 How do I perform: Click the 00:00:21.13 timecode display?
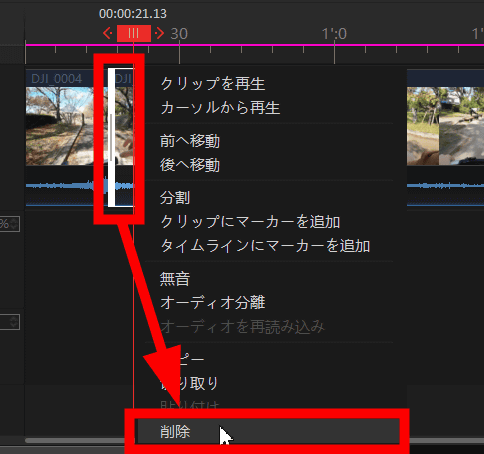133,14
